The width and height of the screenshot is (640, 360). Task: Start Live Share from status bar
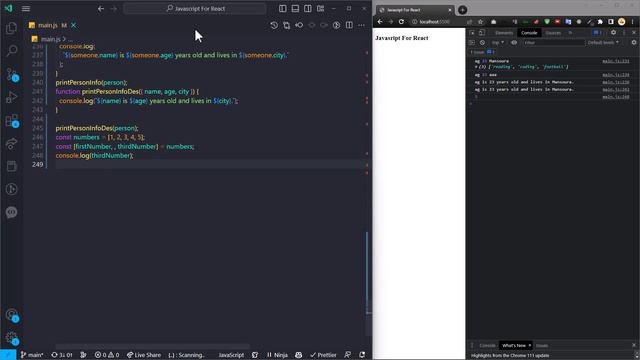144,355
